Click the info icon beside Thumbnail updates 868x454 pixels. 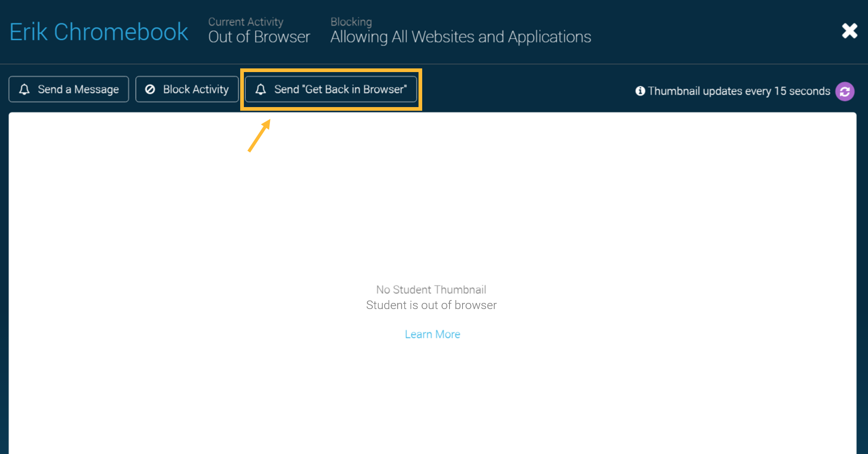click(x=640, y=91)
